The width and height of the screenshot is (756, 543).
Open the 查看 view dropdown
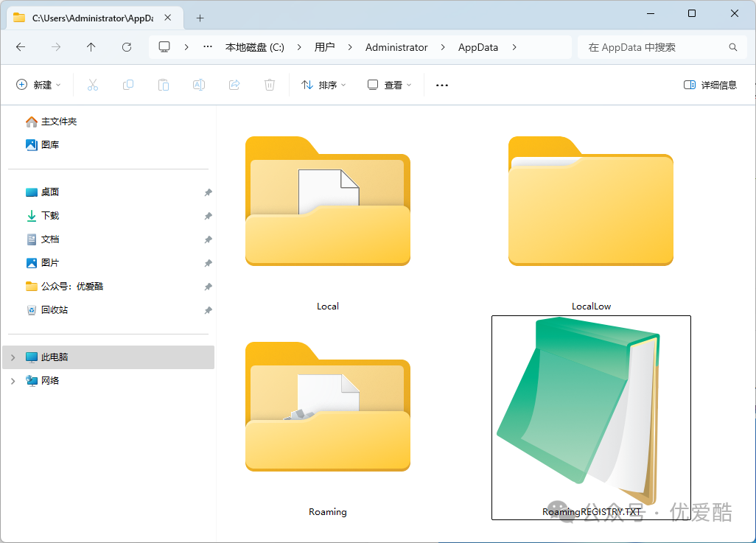tap(390, 85)
